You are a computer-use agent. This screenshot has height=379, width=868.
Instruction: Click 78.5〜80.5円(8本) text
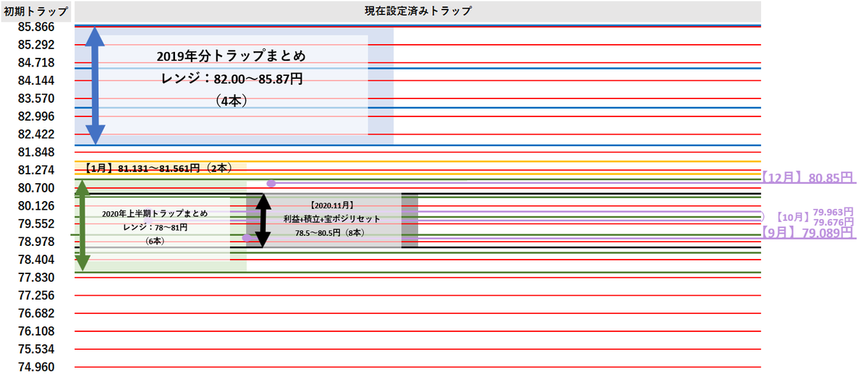pos(331,233)
